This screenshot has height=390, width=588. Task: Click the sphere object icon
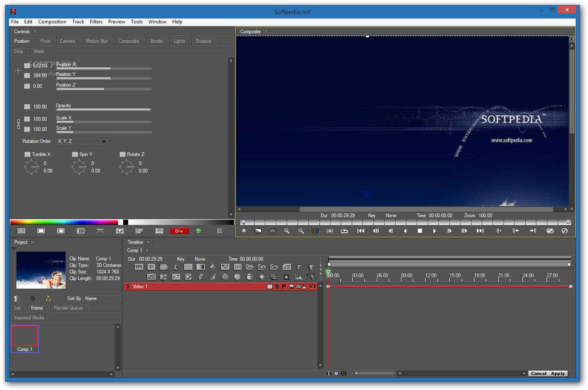237,277
